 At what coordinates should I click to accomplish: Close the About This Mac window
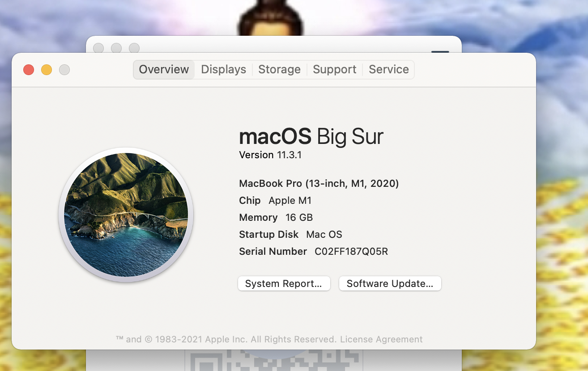pos(29,70)
